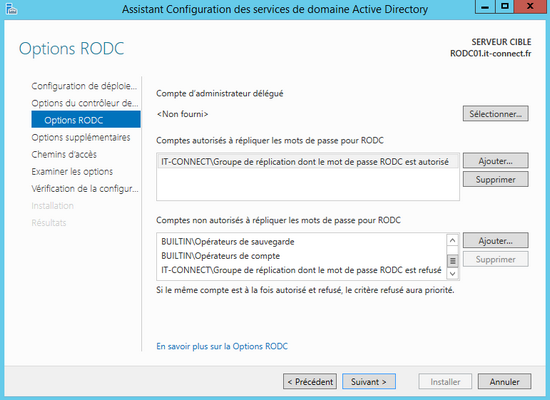Click Ajouter for allowed replication accounts
The height and width of the screenshot is (400, 550).
495,161
